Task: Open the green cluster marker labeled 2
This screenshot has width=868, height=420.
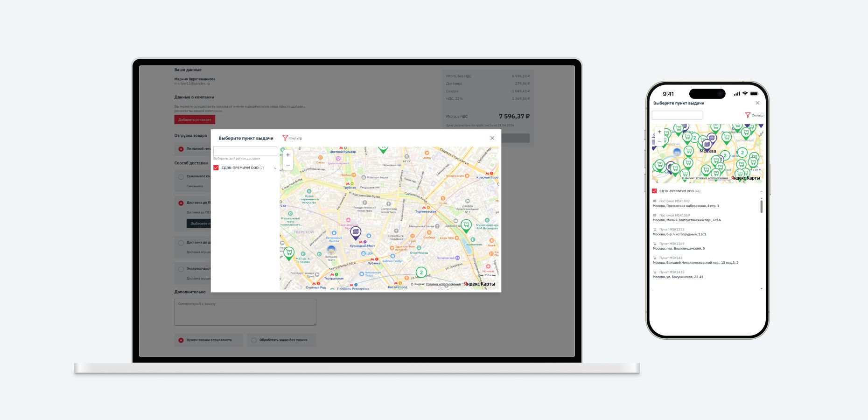Action: tap(421, 273)
